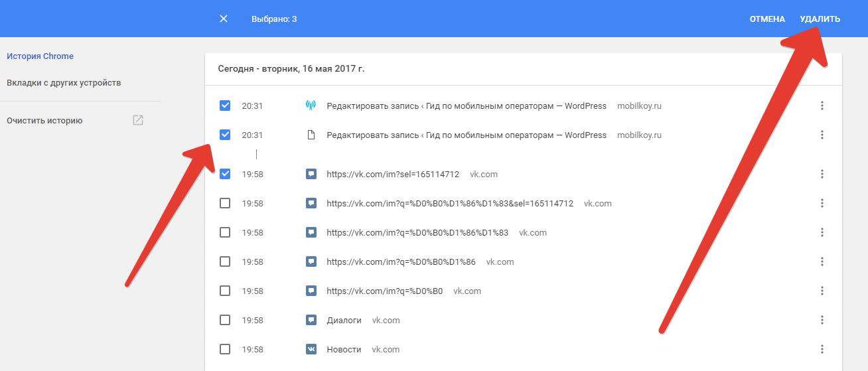
Task: Open the three-dot menu for the Новости entry
Action: pyautogui.click(x=822, y=349)
